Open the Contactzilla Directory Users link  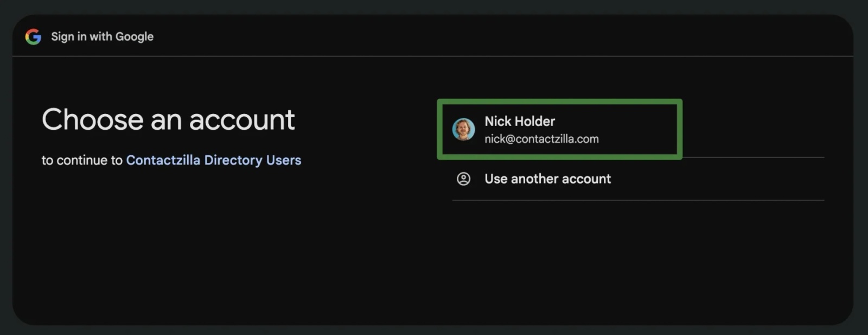[x=214, y=160]
